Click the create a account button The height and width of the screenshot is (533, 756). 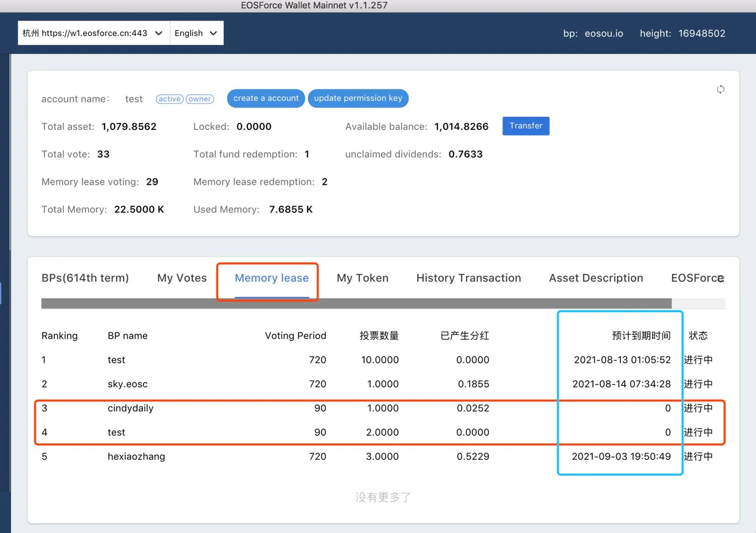pyautogui.click(x=266, y=98)
